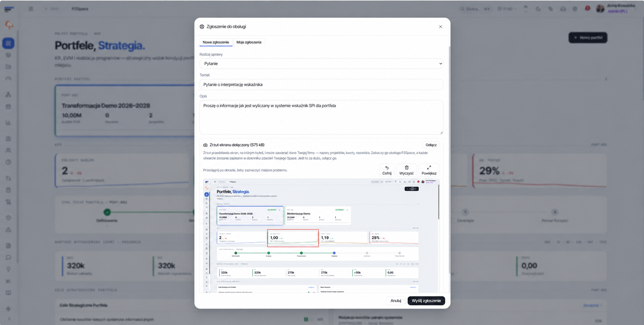Click the Nowy portfel button in background
The height and width of the screenshot is (325, 644).
coord(588,38)
